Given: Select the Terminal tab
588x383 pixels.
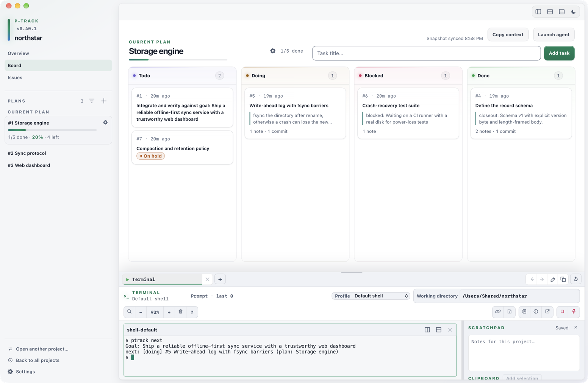Looking at the screenshot, I should pyautogui.click(x=163, y=279).
